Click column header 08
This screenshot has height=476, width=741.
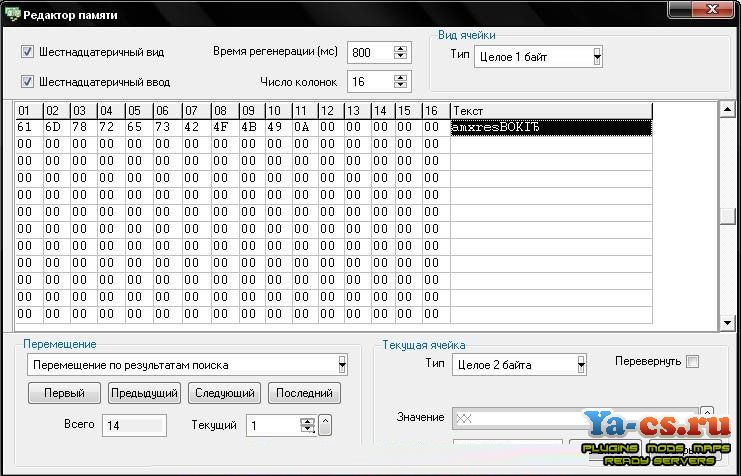coord(225,111)
